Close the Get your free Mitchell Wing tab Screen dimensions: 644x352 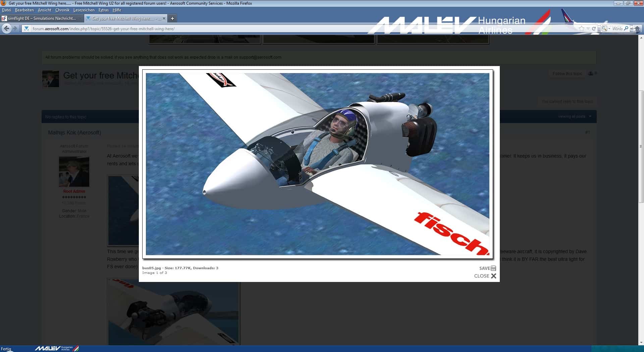click(164, 18)
